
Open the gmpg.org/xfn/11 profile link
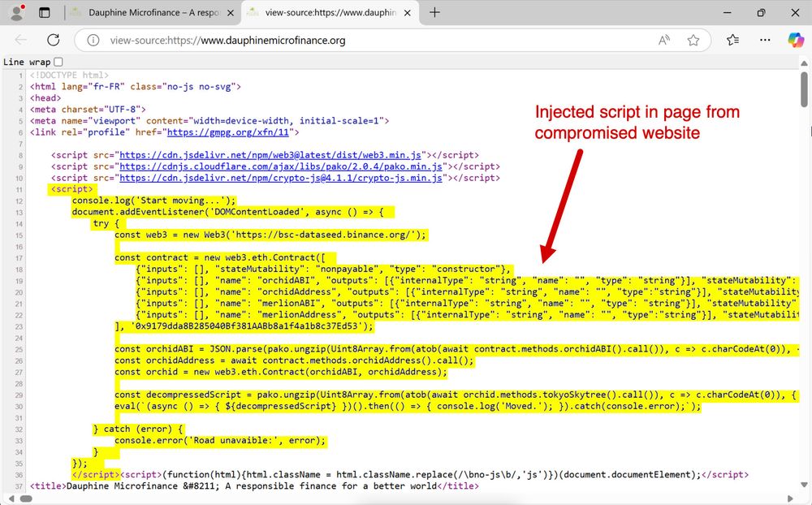[228, 132]
